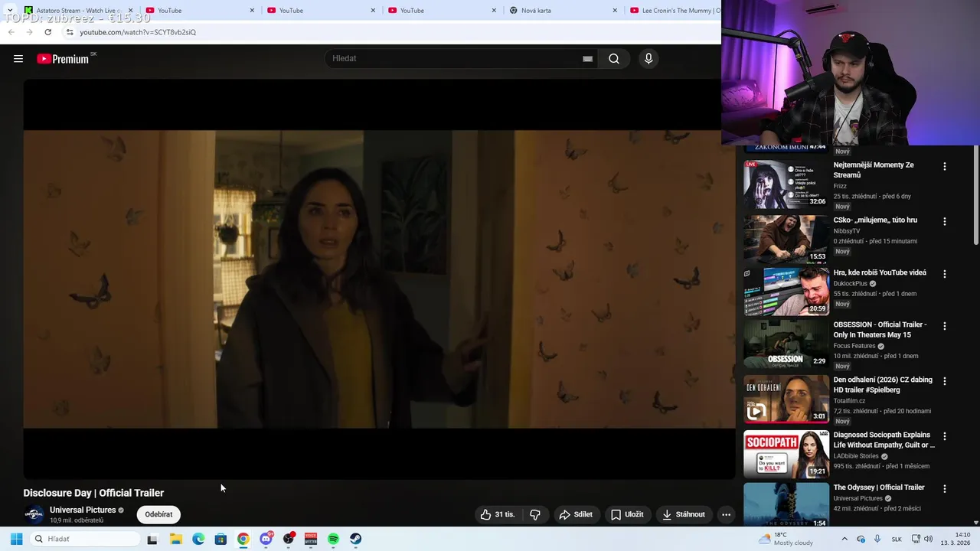Image resolution: width=980 pixels, height=551 pixels.
Task: Click the LADbible Stories channel name
Action: click(856, 456)
